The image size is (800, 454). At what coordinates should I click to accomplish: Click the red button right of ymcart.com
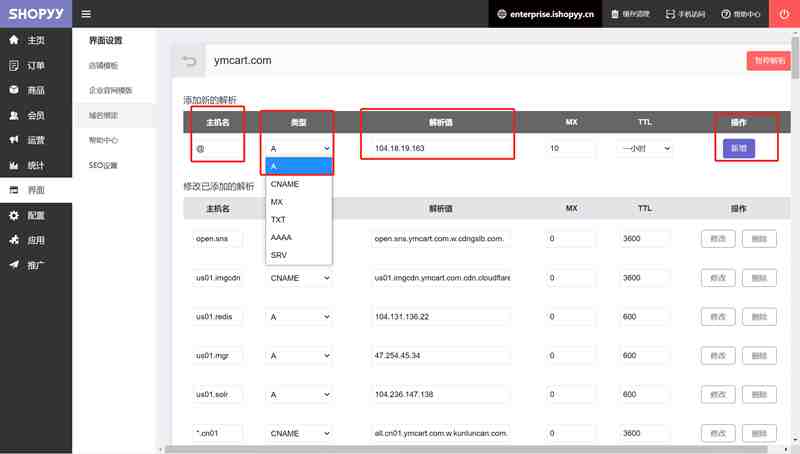pos(768,61)
